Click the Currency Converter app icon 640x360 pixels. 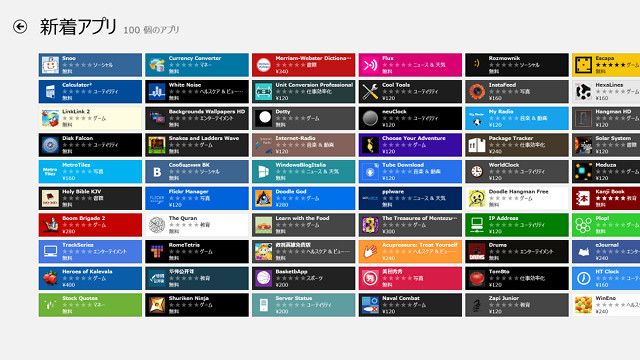(157, 65)
